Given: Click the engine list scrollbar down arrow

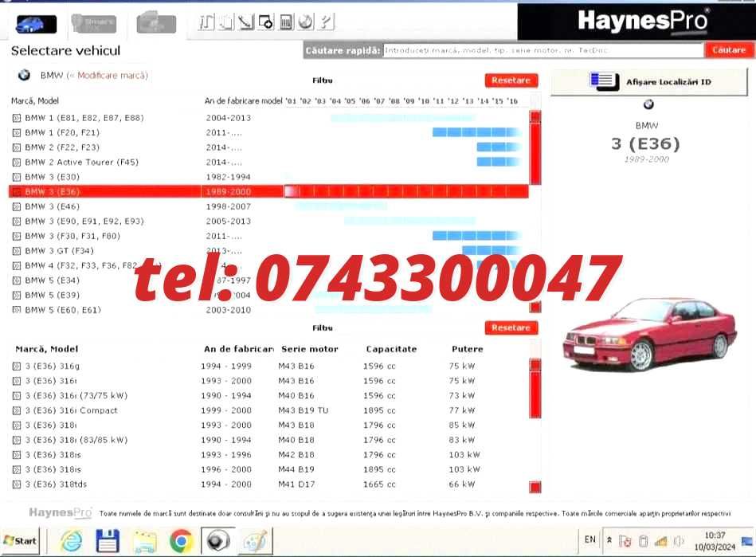Looking at the screenshot, I should pos(535,487).
